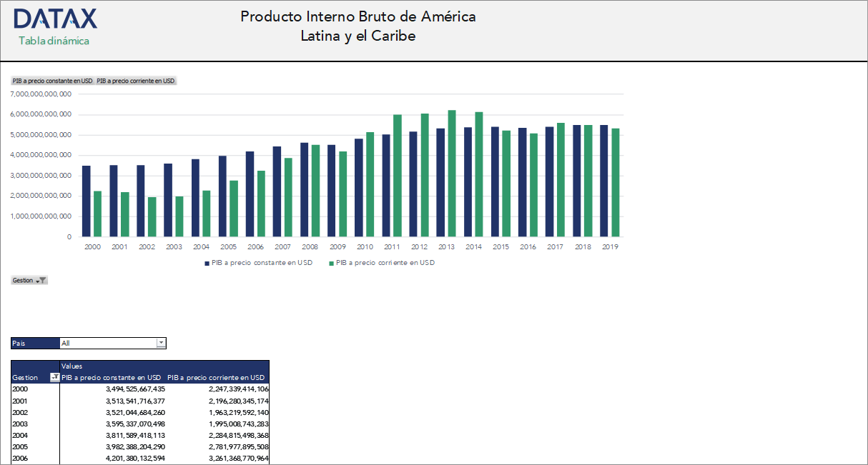Viewport: 868px width, 465px height.
Task: Click the PIB a precio corriente en USD chart button
Action: [x=135, y=81]
